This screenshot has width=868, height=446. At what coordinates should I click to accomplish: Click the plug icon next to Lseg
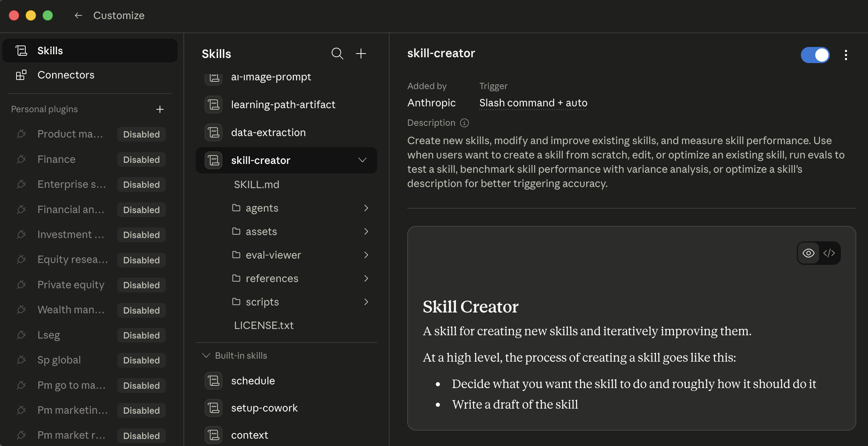point(21,335)
